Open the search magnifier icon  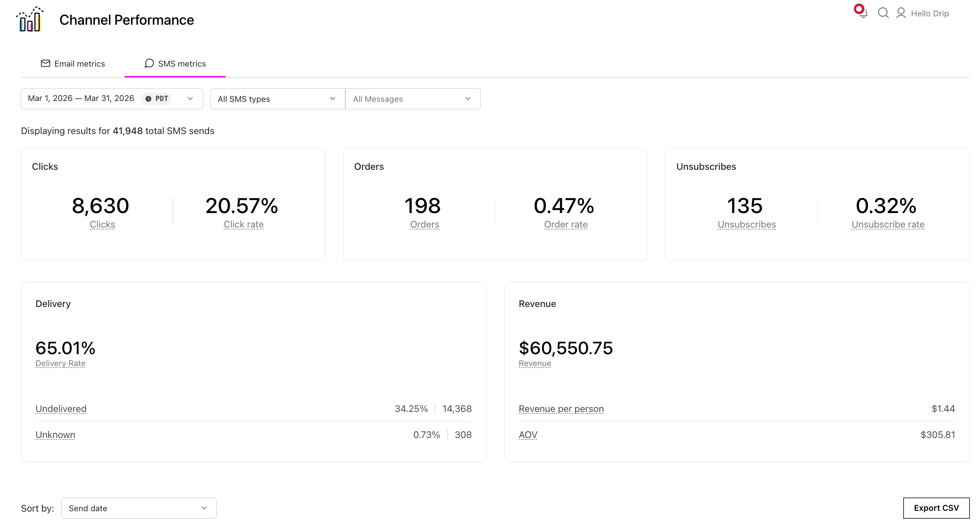click(x=883, y=14)
